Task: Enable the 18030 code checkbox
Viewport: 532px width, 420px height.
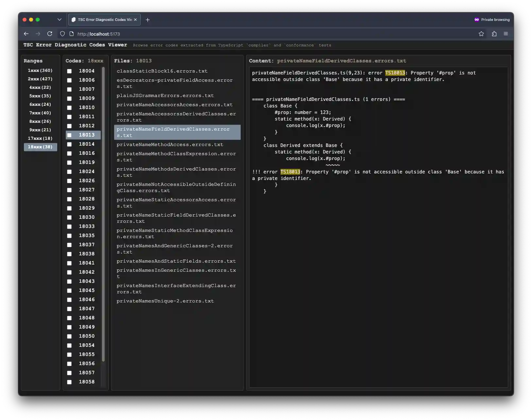Action: tap(69, 217)
